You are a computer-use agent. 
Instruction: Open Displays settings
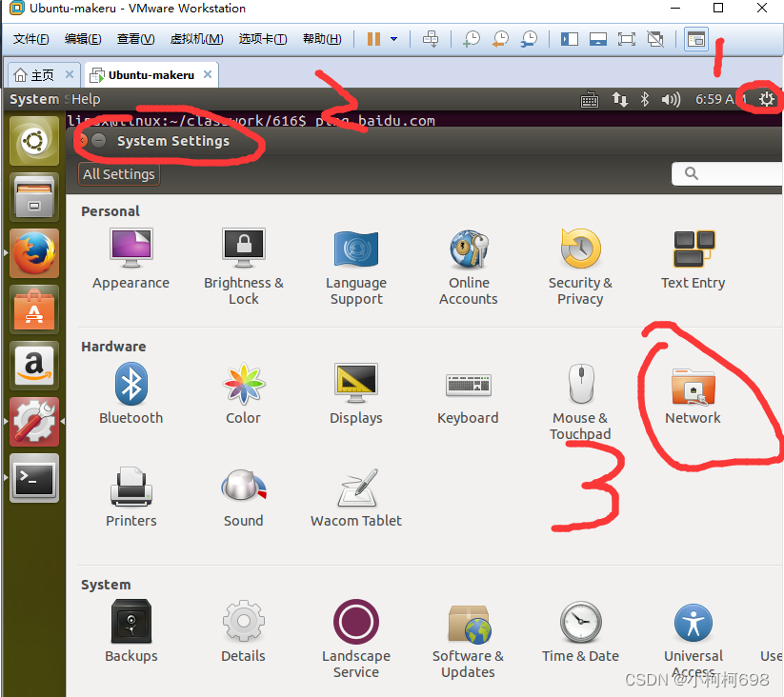(356, 393)
